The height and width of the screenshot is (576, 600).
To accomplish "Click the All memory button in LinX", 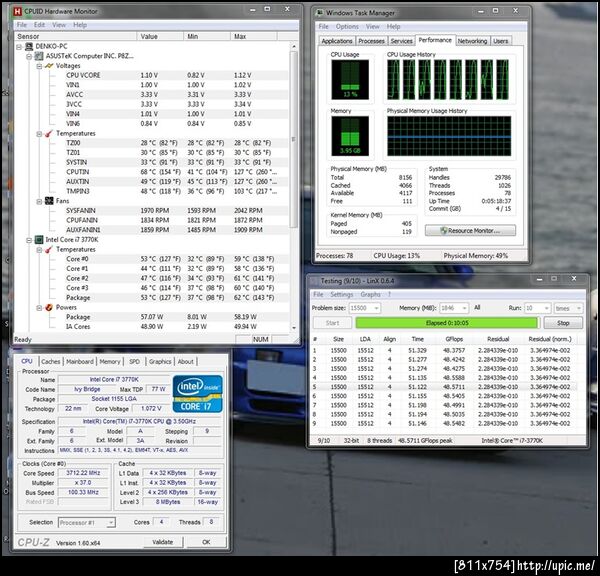I will [x=477, y=308].
